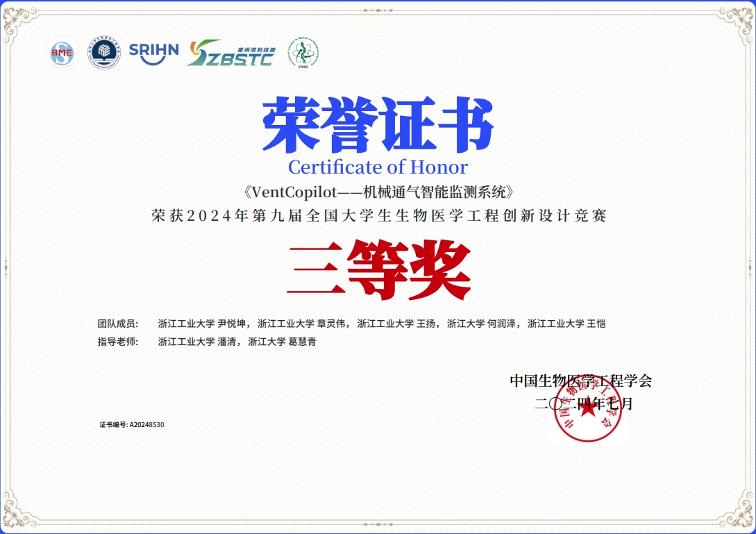This screenshot has width=756, height=534.
Task: Click the BME logo at top left
Action: tap(61, 54)
